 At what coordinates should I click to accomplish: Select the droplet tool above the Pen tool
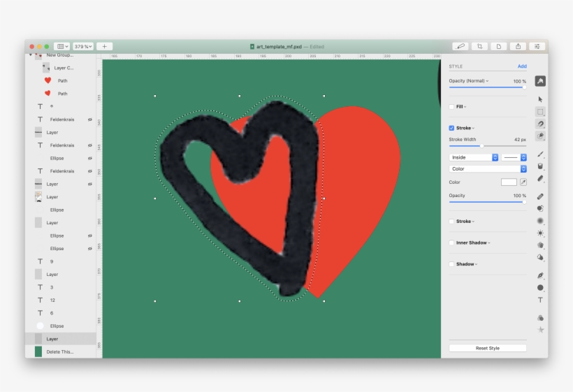click(540, 258)
